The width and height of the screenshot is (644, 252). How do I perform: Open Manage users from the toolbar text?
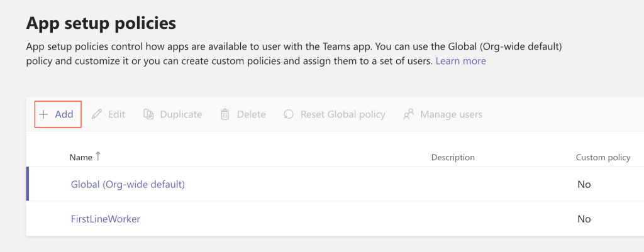click(x=451, y=114)
